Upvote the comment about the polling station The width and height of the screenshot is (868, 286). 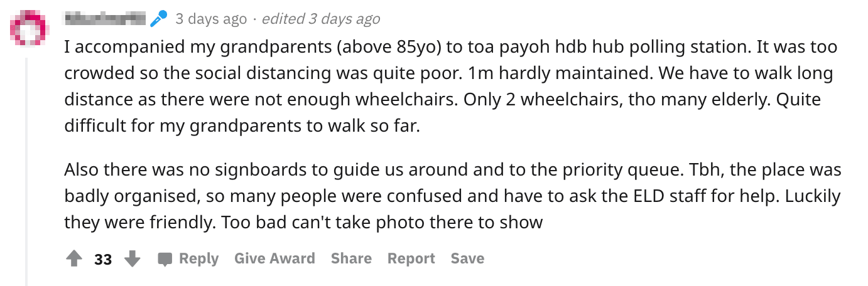click(73, 258)
